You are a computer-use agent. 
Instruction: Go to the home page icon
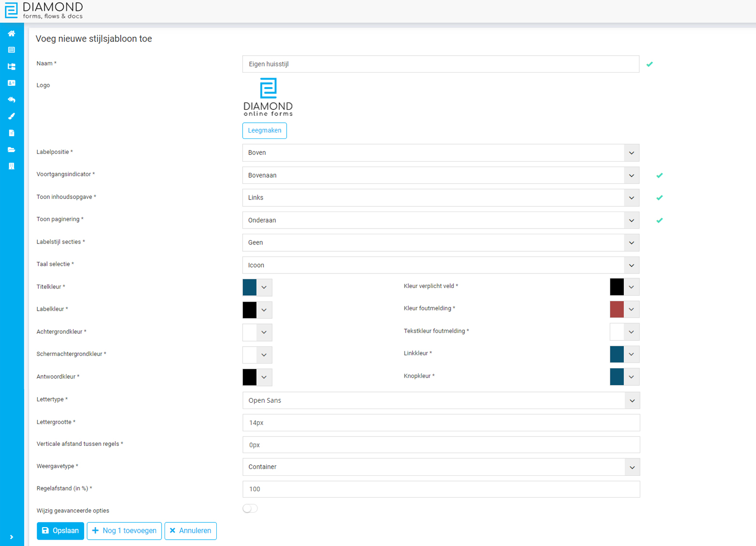pos(12,33)
